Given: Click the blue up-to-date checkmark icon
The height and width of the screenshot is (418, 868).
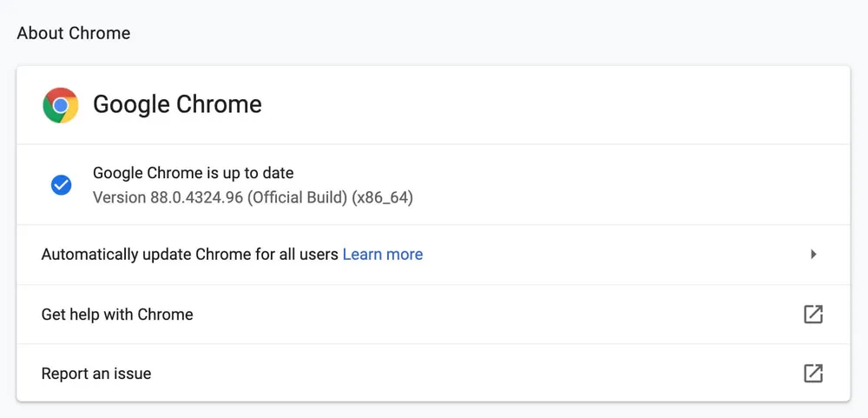Looking at the screenshot, I should click(x=61, y=185).
